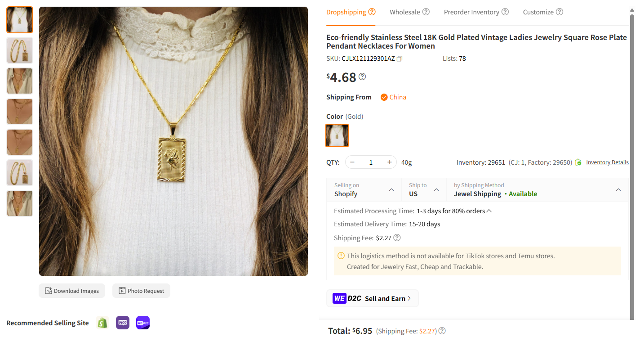Click the copy icon beside the SKU
644x337 pixels.
[x=399, y=58]
